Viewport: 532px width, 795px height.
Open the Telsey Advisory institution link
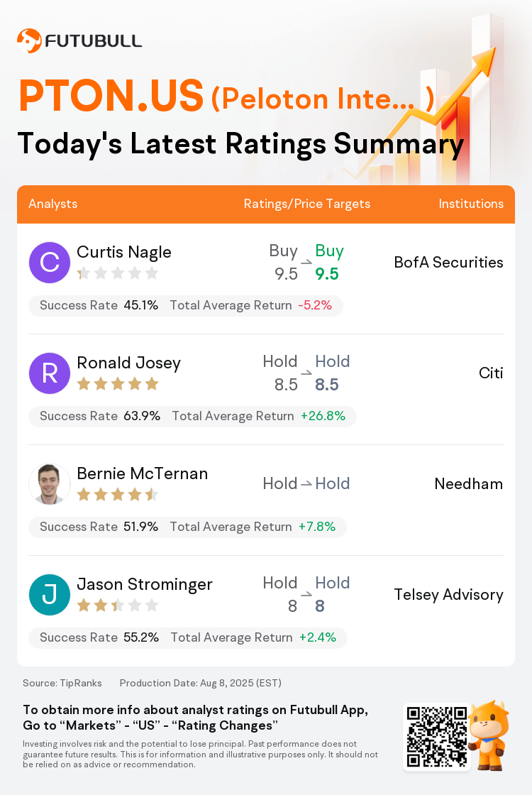click(x=449, y=594)
